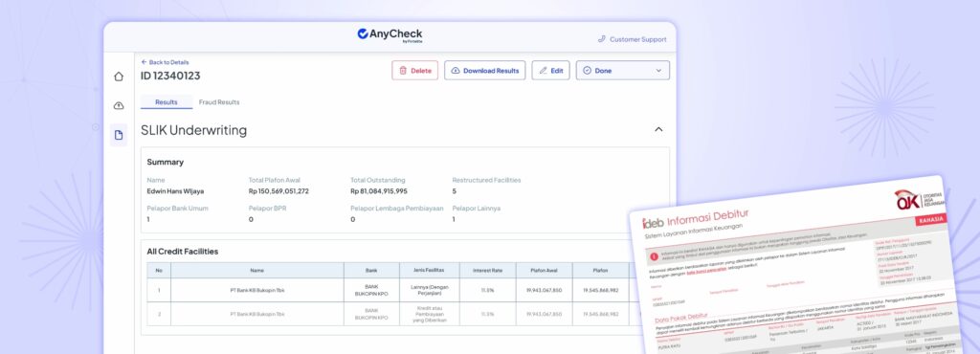Click the Pelapor Bank Umum label
This screenshot has width=980, height=354.
(x=177, y=208)
